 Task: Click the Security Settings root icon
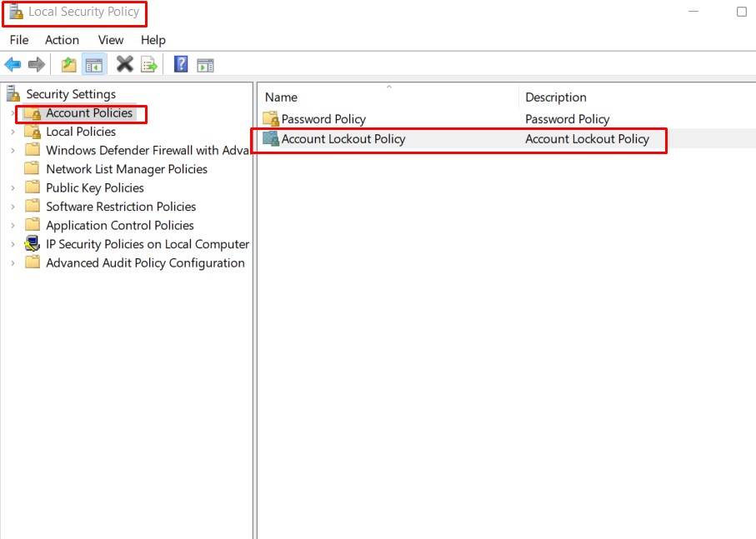point(13,93)
